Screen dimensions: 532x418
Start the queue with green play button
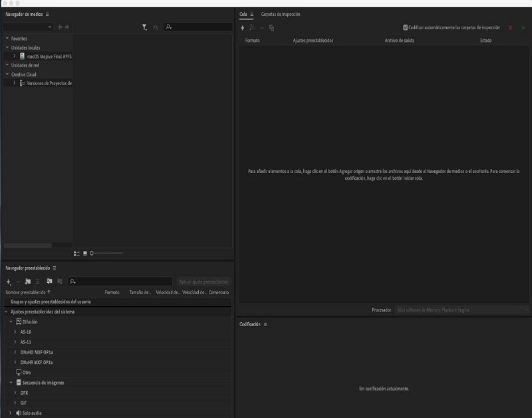[523, 27]
